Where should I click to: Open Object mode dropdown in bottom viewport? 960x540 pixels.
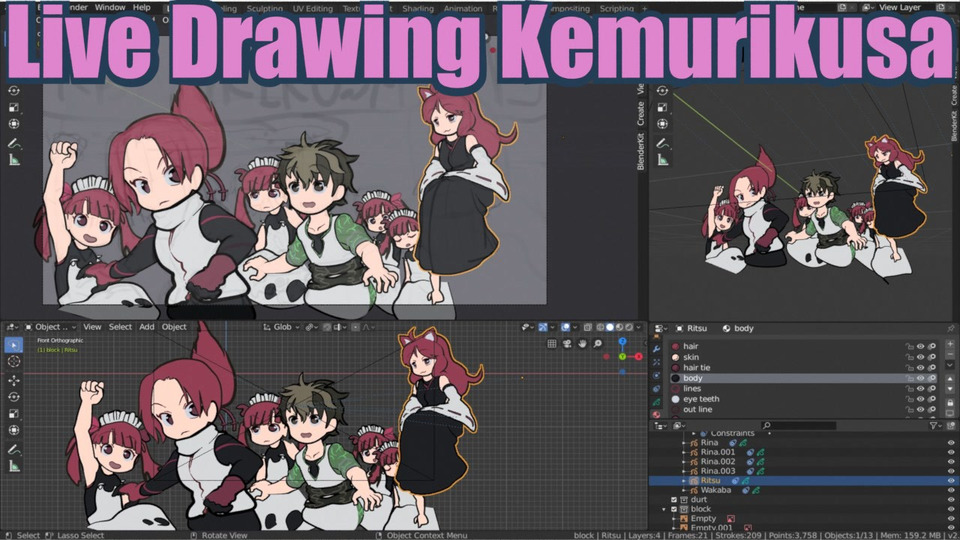click(x=50, y=327)
